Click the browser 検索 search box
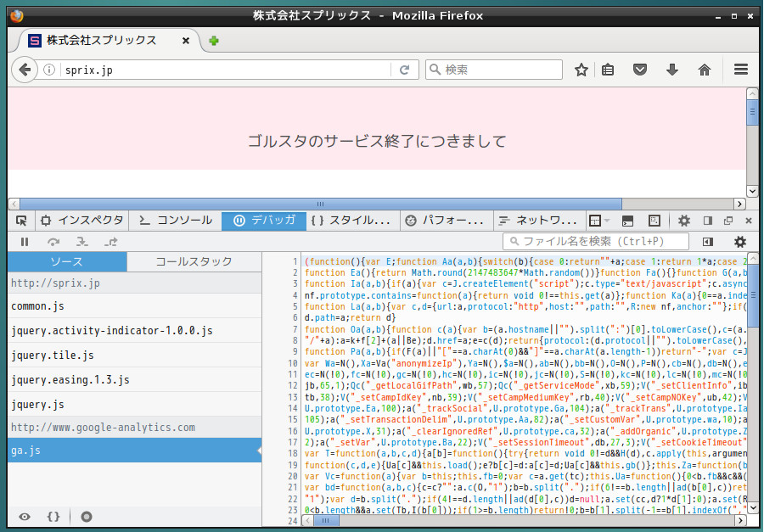 tap(493, 70)
